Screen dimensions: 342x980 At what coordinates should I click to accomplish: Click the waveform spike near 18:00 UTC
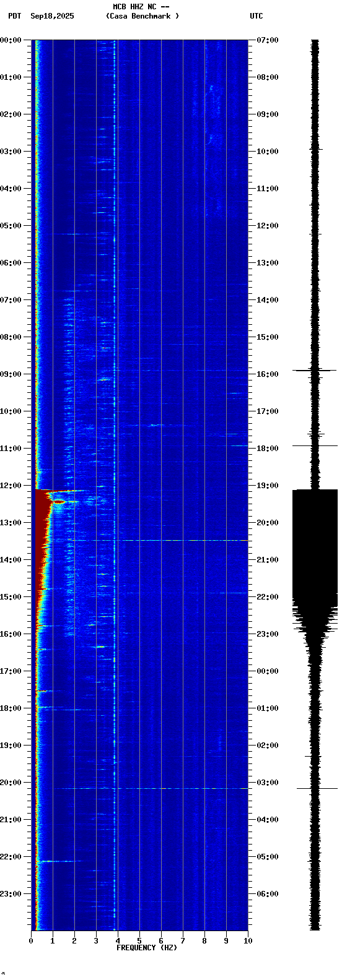pos(315,445)
